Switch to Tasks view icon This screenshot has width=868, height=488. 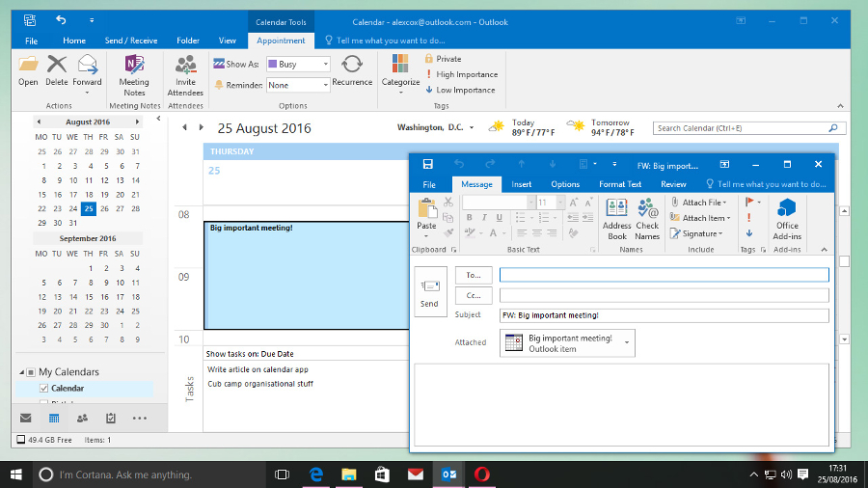pos(111,419)
